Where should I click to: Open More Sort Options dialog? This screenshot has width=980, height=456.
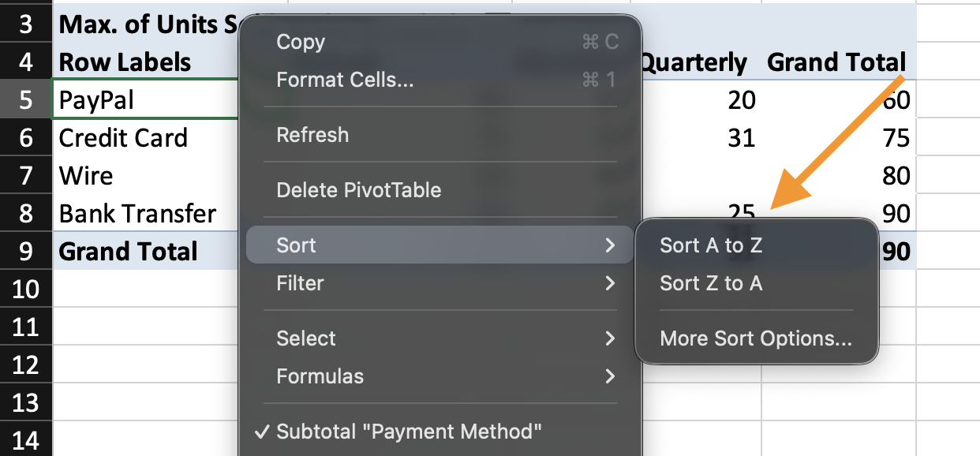(x=756, y=338)
